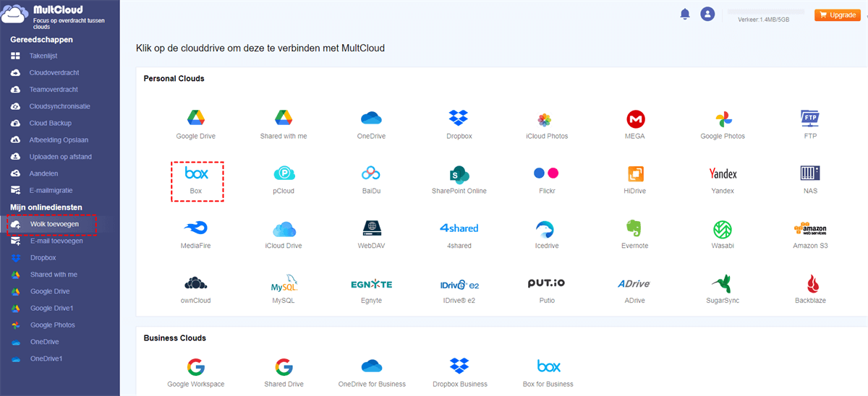
Task: Choose the Evernote elephant icon
Action: (634, 229)
